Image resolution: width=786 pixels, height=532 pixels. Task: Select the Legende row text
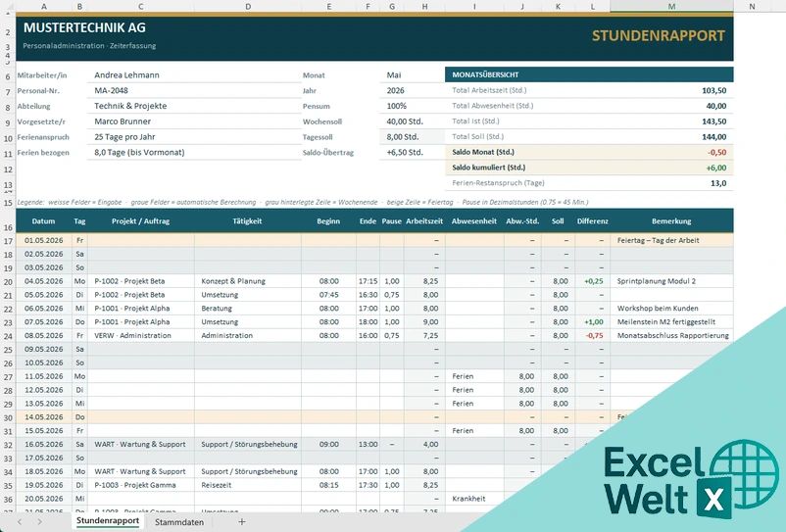[303, 203]
